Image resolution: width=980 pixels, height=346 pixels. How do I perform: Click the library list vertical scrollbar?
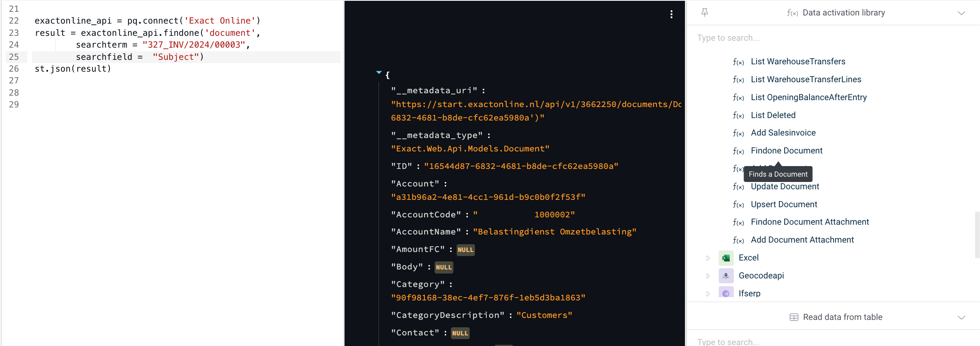(977, 235)
